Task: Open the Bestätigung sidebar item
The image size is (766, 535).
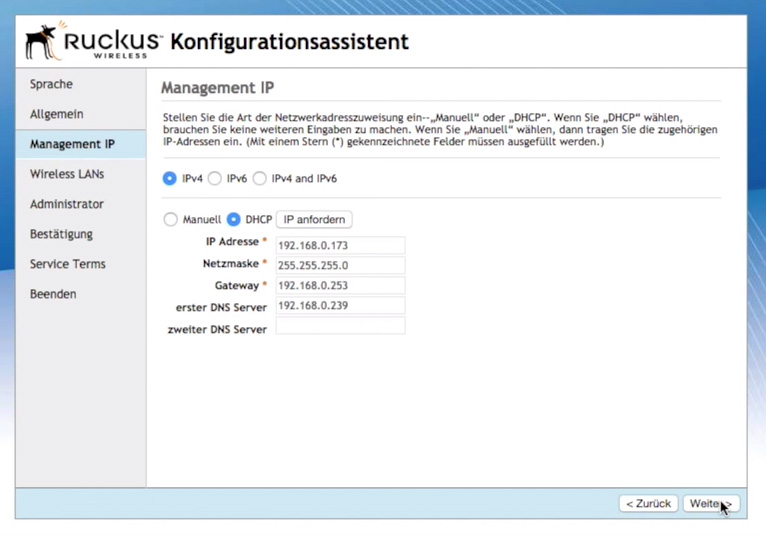Action: [61, 234]
